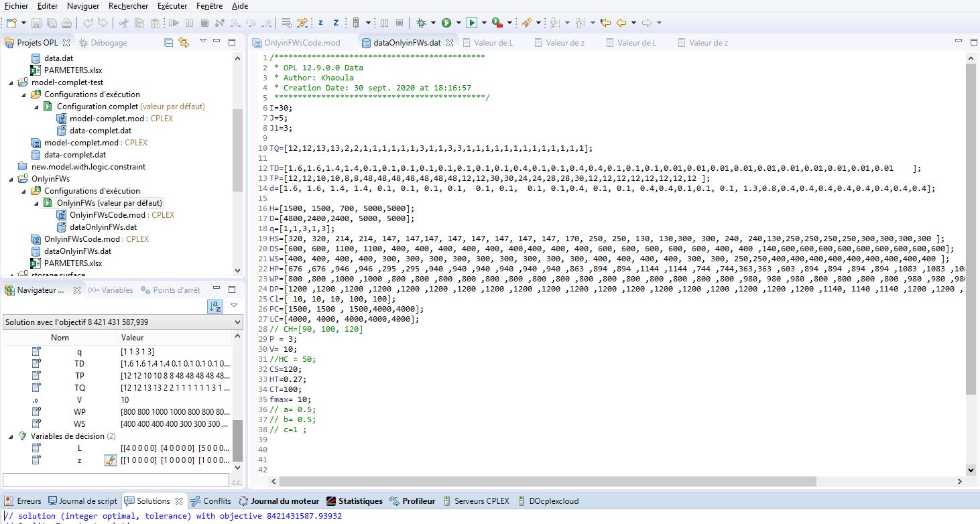
Task: Click the green Run icon
Action: pyautogui.click(x=446, y=23)
